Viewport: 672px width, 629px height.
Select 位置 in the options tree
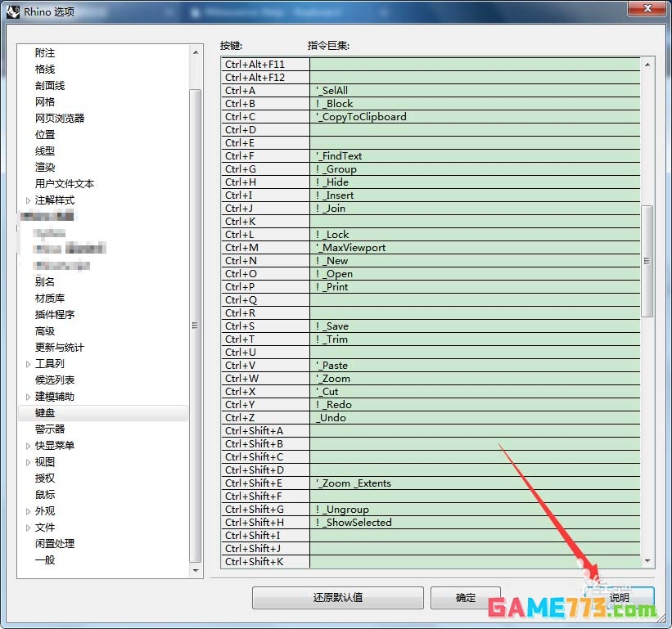45,134
